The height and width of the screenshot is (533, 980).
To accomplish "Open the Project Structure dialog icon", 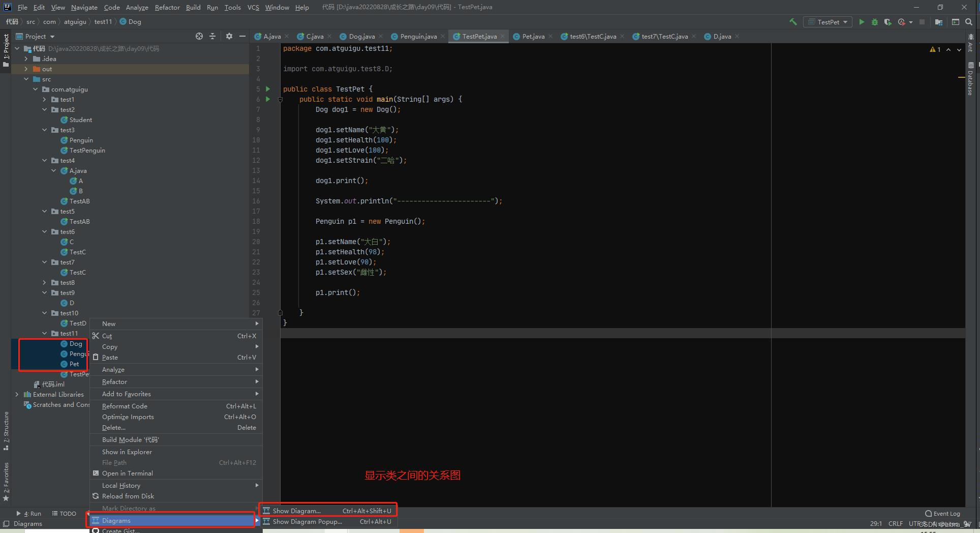I will [939, 22].
